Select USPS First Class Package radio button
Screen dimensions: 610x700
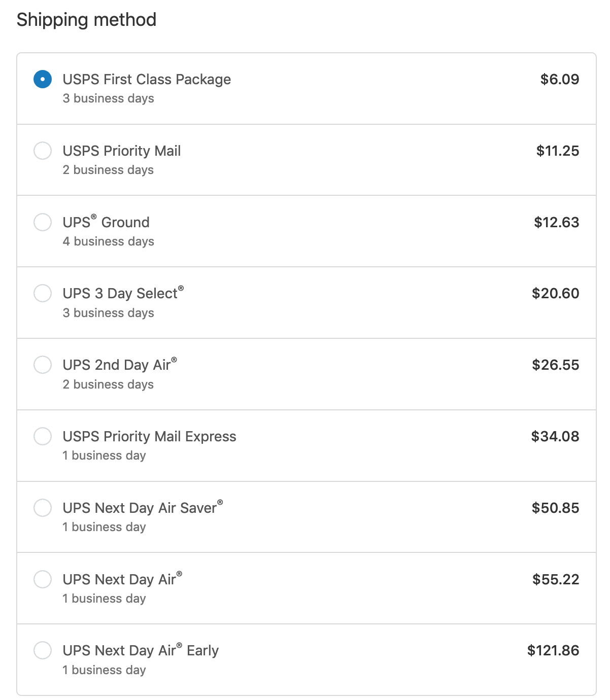click(43, 79)
